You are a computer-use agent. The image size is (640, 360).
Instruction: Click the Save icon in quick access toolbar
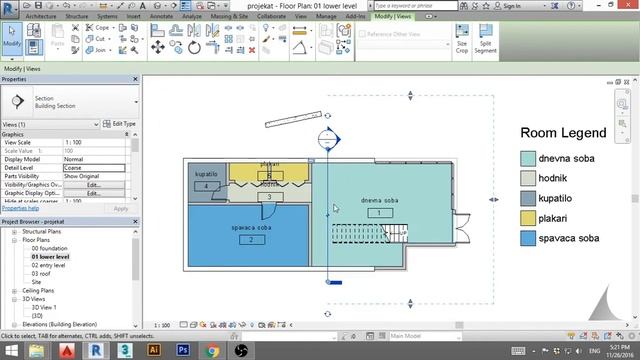pyautogui.click(x=38, y=6)
